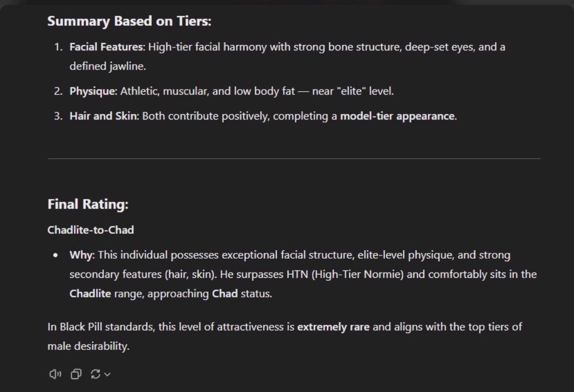Expand the chevron beside the regenerate icon
Image resolution: width=574 pixels, height=392 pixels.
(x=108, y=374)
